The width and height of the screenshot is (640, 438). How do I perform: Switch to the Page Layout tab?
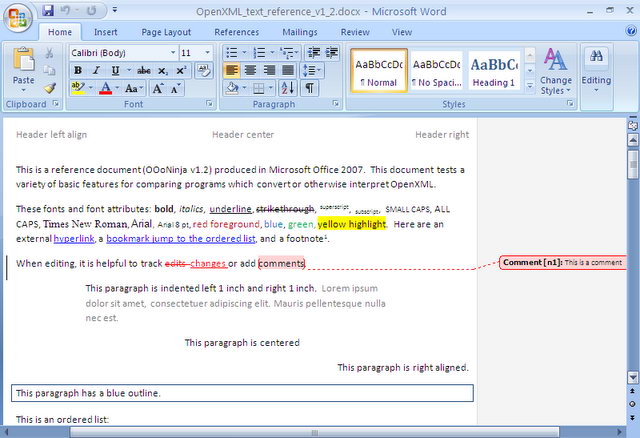pos(166,32)
